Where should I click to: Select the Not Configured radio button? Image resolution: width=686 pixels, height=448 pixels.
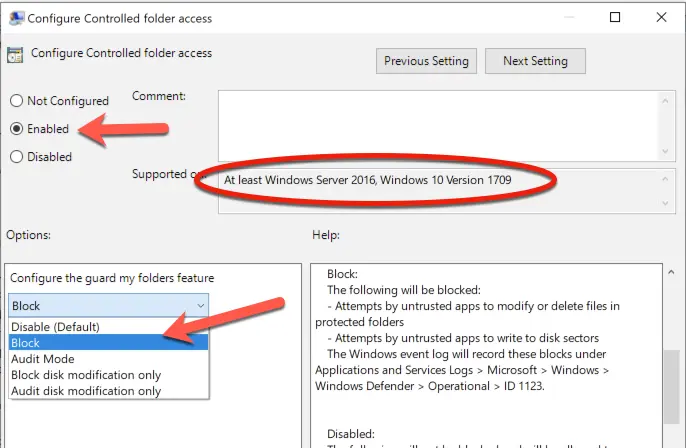[x=16, y=101]
